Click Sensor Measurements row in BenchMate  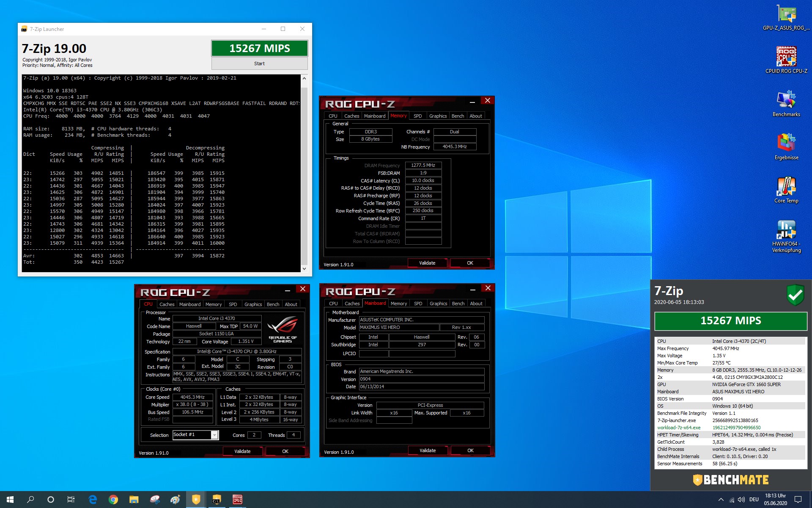click(730, 464)
